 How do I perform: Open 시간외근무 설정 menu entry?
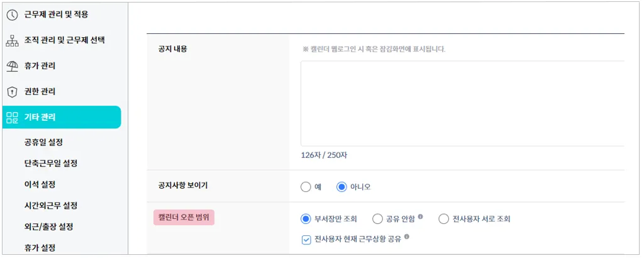50,206
